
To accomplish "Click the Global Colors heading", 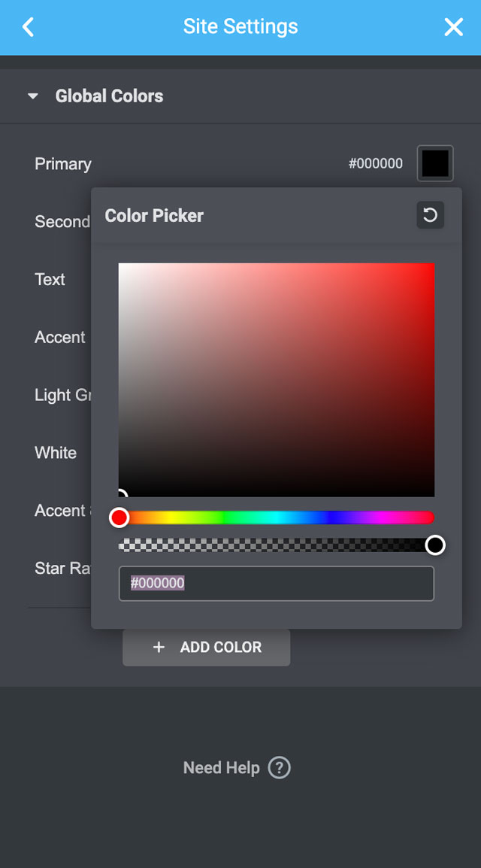I will pos(109,96).
